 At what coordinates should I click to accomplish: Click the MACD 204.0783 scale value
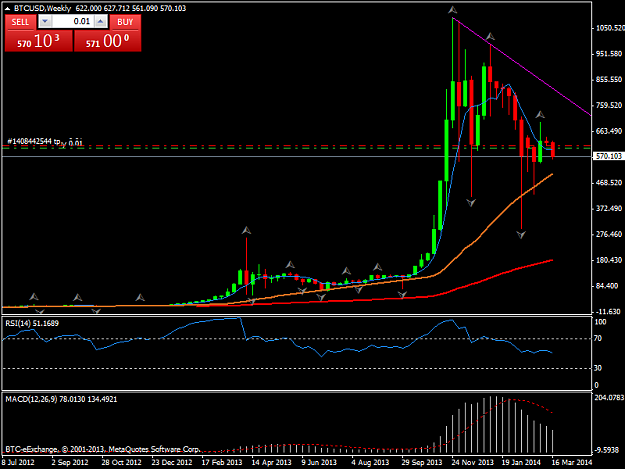point(609,397)
